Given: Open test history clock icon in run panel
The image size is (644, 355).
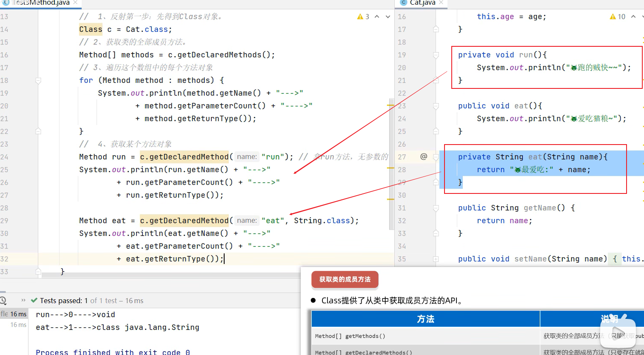Looking at the screenshot, I should [x=3, y=301].
